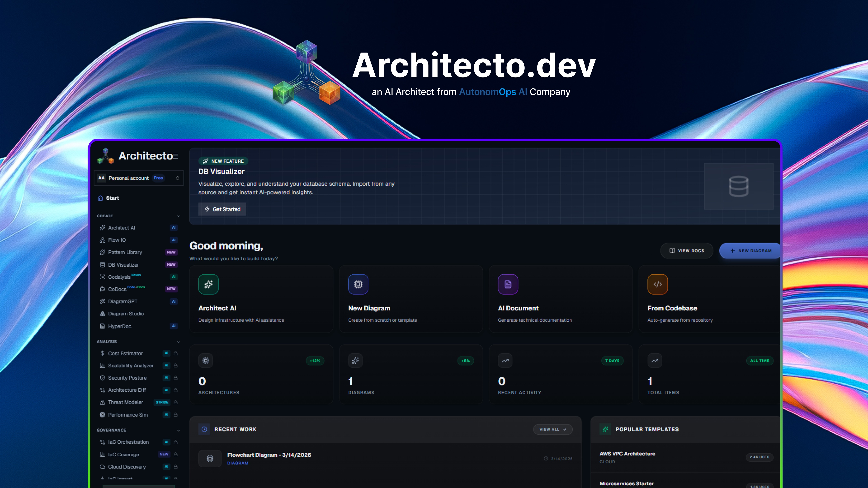The height and width of the screenshot is (488, 868).
Task: Open the sidebar hamburger menu
Action: click(176, 156)
